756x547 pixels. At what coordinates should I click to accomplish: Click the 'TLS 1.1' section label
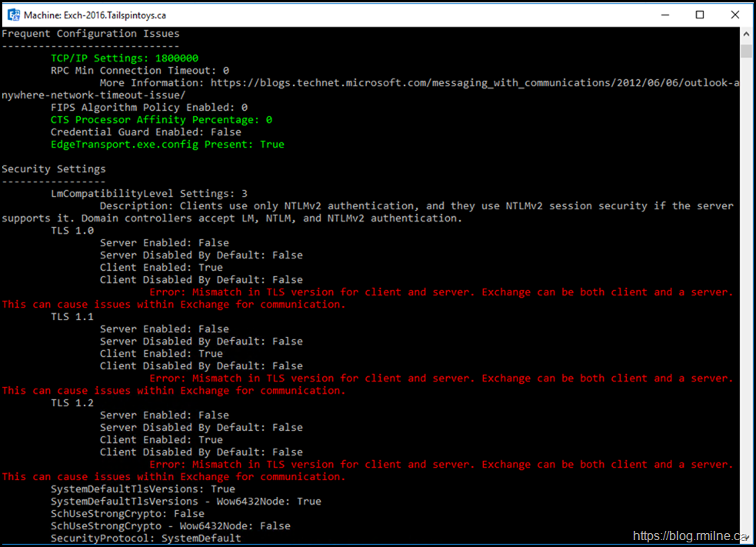[72, 317]
